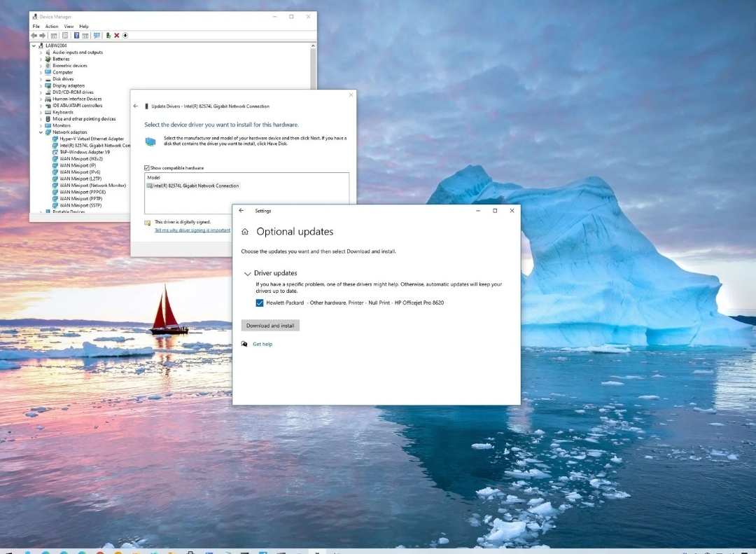Viewport: 756px width, 554px height.
Task: Click the green Update device driver icon
Action: 108,36
